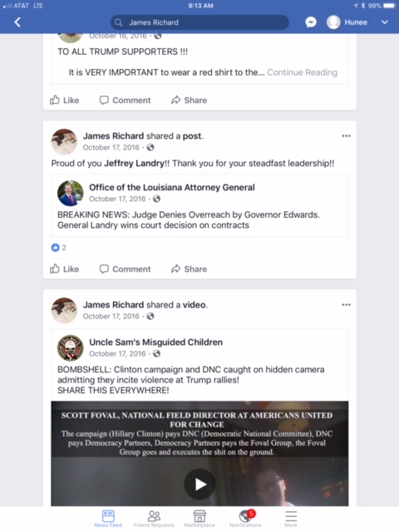Like the Jeffrey Landry shared post
The image size is (399, 532).
(x=65, y=269)
